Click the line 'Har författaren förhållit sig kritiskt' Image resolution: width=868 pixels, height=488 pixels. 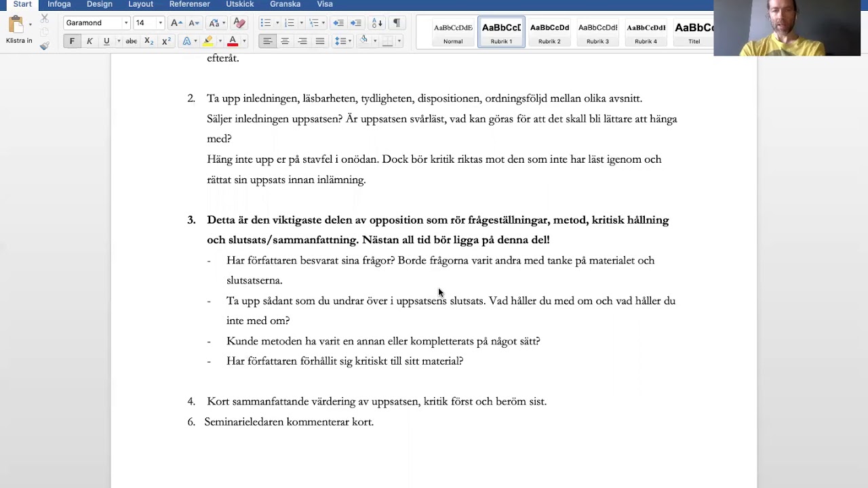pos(344,361)
